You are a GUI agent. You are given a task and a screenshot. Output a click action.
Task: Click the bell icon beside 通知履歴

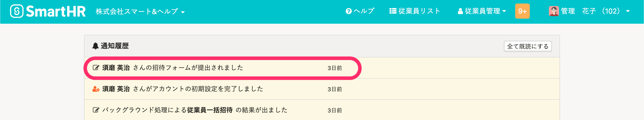coord(95,46)
